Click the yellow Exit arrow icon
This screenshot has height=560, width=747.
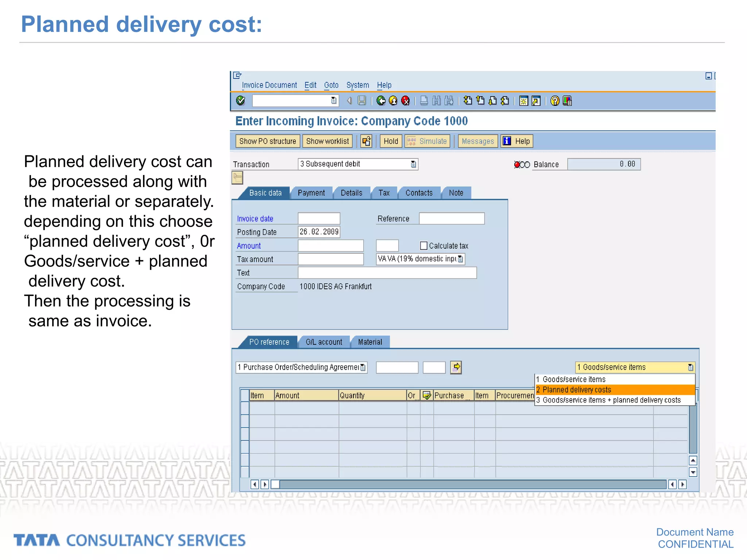click(393, 101)
